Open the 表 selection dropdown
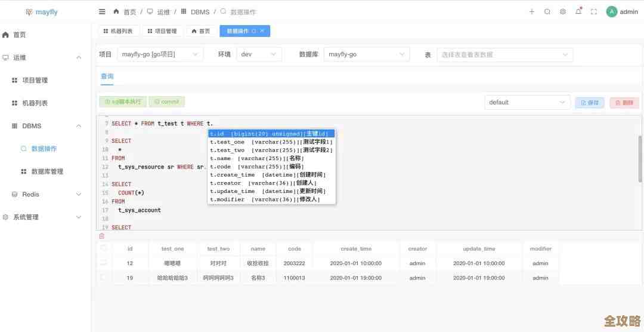This screenshot has height=332, width=644. point(505,54)
